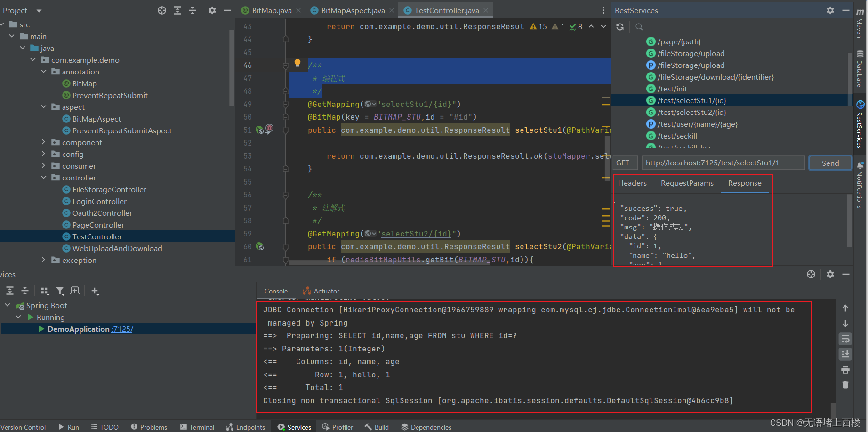Open the GET HTTP method dropdown
868x432 pixels.
coord(625,163)
